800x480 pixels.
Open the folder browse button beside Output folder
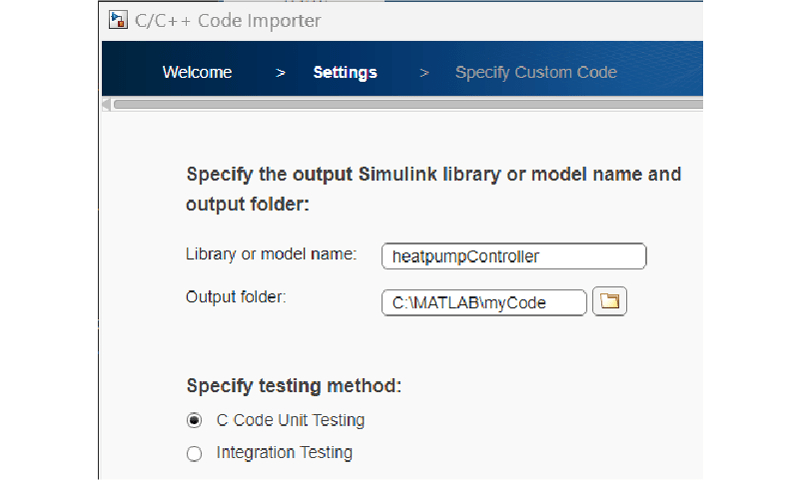coord(609,301)
